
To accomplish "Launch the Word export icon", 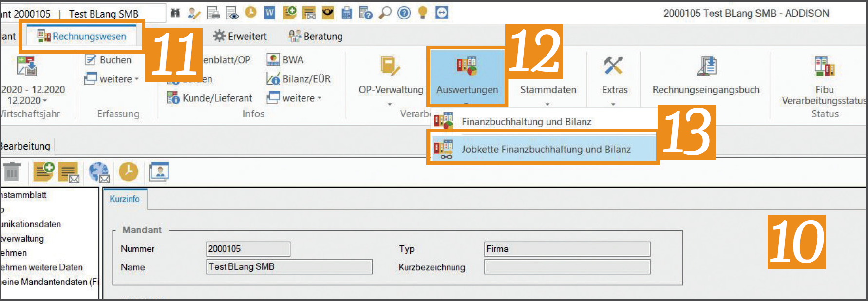I will click(269, 13).
